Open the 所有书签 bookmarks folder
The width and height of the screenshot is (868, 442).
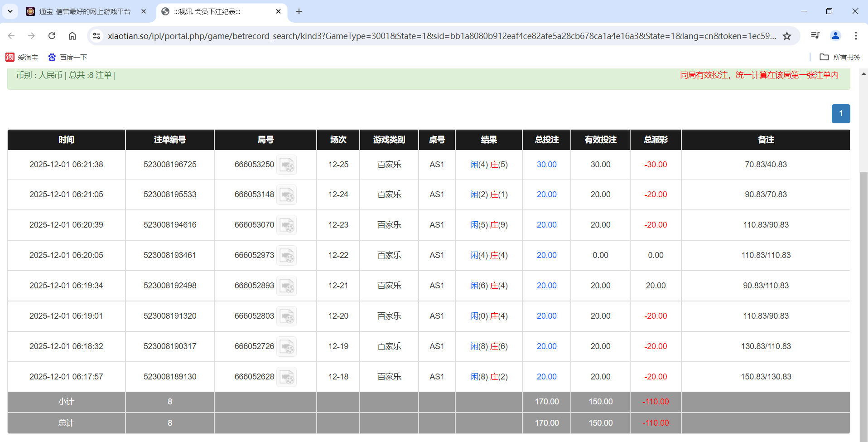[840, 57]
